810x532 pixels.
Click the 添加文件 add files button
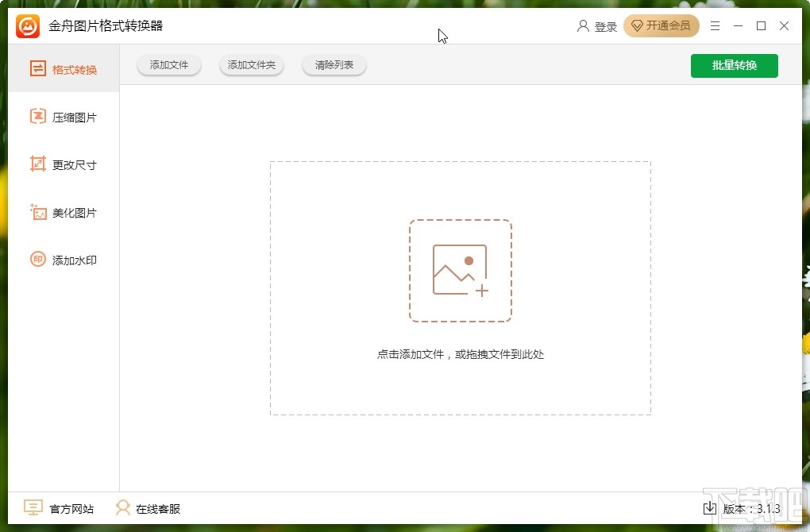pos(168,65)
